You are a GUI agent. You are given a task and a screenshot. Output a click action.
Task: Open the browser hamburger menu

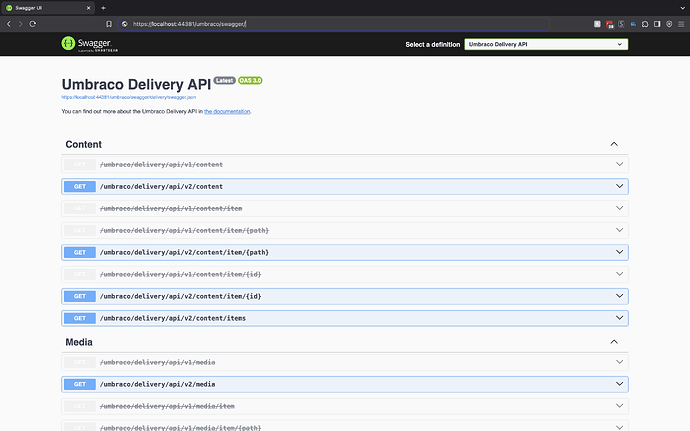tap(681, 24)
